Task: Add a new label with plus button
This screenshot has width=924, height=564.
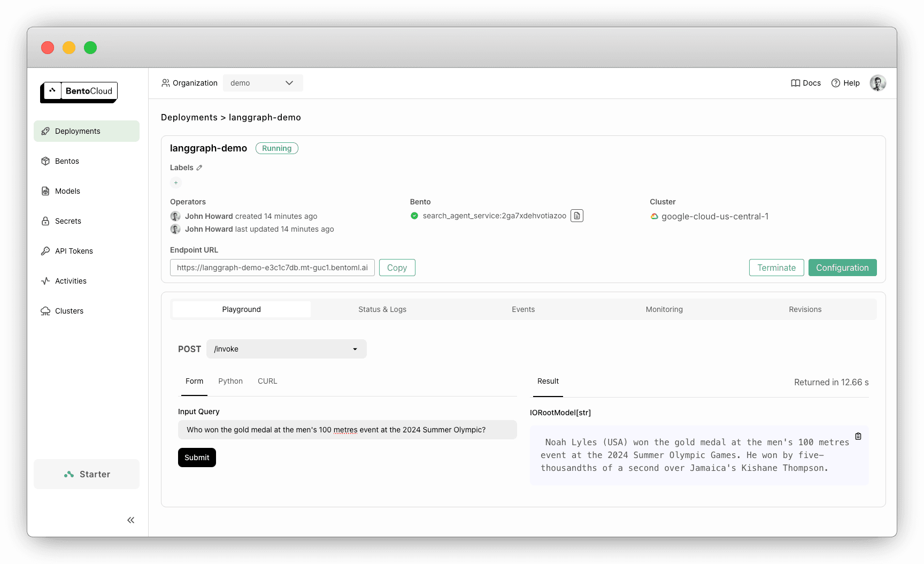Action: click(175, 182)
